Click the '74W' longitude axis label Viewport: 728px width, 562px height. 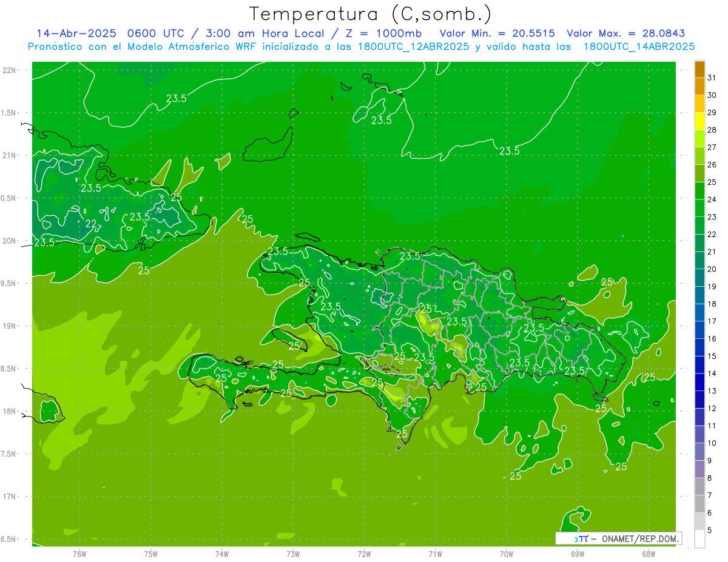click(x=222, y=554)
